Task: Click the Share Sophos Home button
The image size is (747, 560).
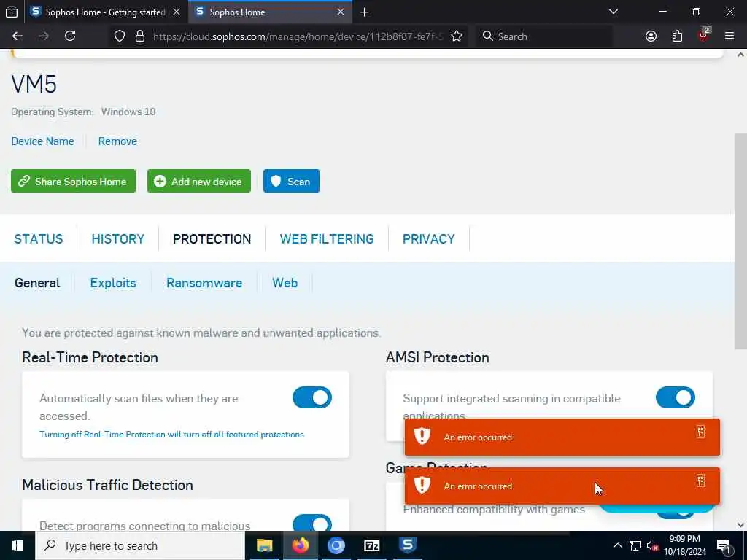Action: [74, 181]
